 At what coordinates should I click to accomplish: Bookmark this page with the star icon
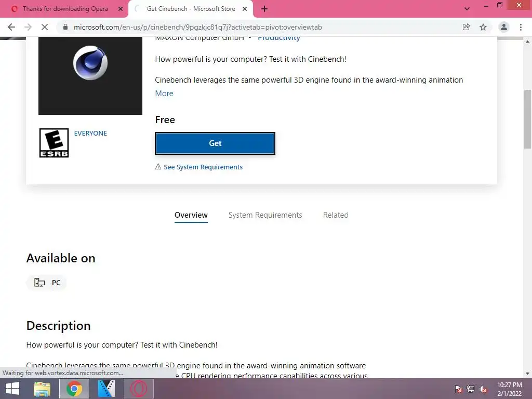[483, 27]
